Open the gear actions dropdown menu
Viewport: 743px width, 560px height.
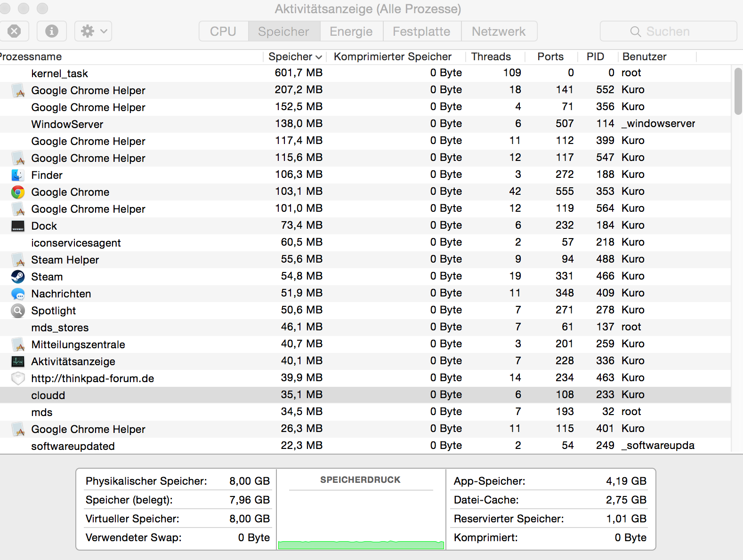(x=93, y=31)
